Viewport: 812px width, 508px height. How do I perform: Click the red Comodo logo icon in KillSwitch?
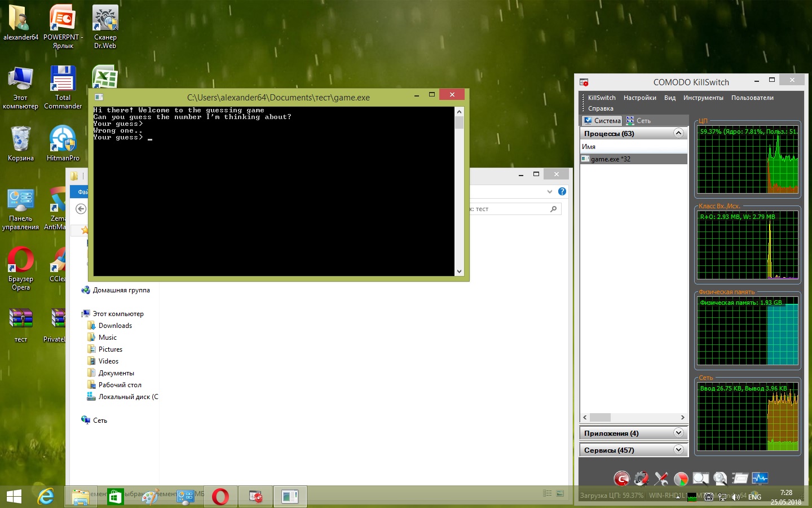tap(621, 479)
